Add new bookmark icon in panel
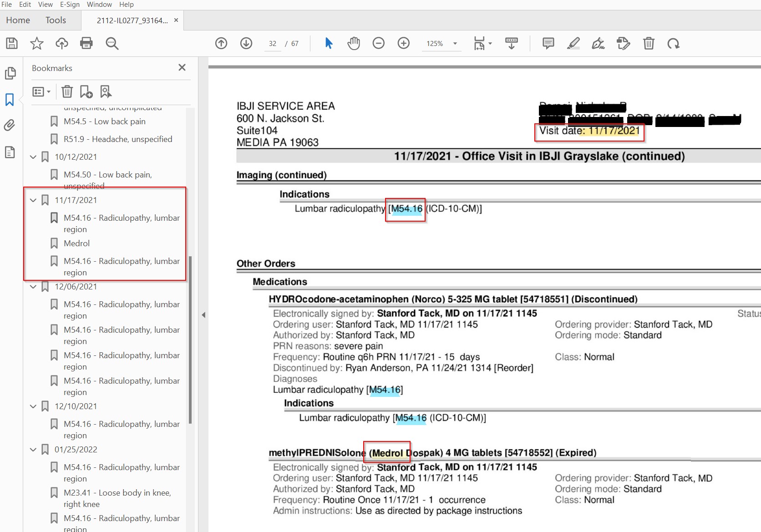 click(86, 92)
